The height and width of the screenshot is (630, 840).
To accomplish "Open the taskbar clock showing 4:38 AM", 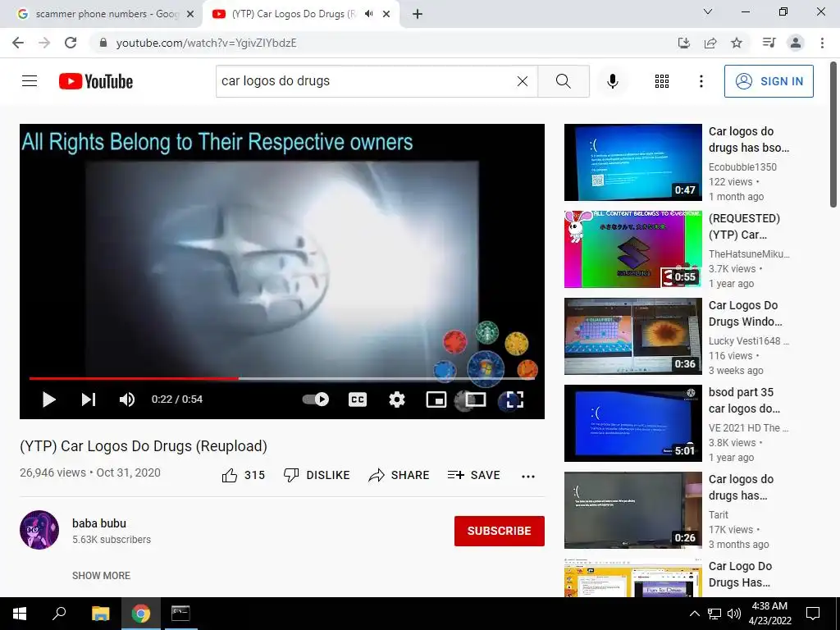I will pyautogui.click(x=769, y=614).
